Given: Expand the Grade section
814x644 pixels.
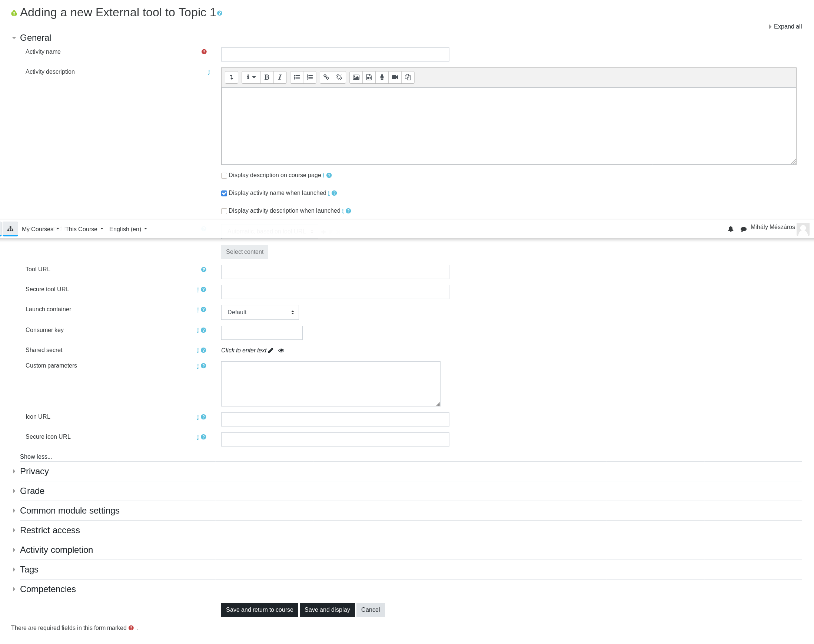Looking at the screenshot, I should [x=32, y=491].
